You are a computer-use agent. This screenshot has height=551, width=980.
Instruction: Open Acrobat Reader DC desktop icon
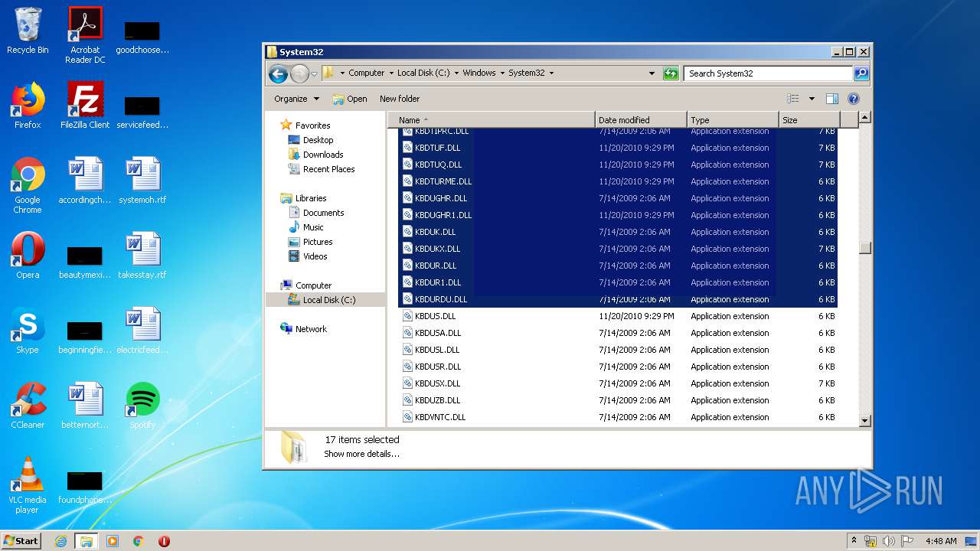(85, 35)
